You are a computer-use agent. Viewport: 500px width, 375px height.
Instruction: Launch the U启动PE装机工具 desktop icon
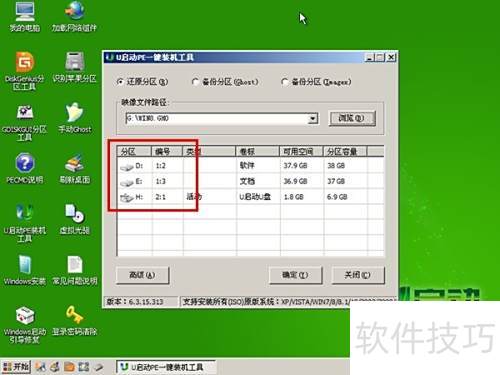[x=24, y=223]
